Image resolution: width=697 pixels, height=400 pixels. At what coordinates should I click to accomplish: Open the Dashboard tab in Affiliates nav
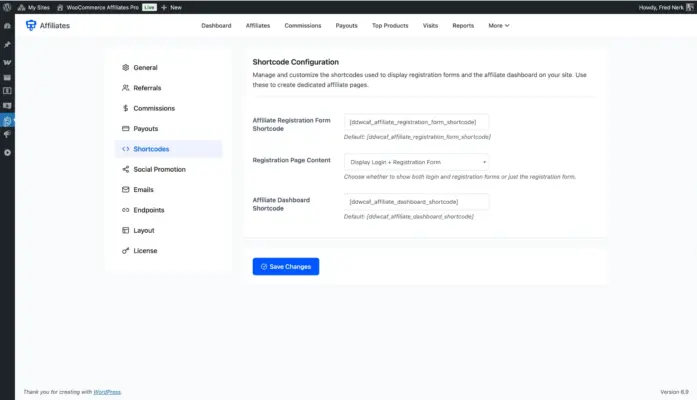click(216, 26)
